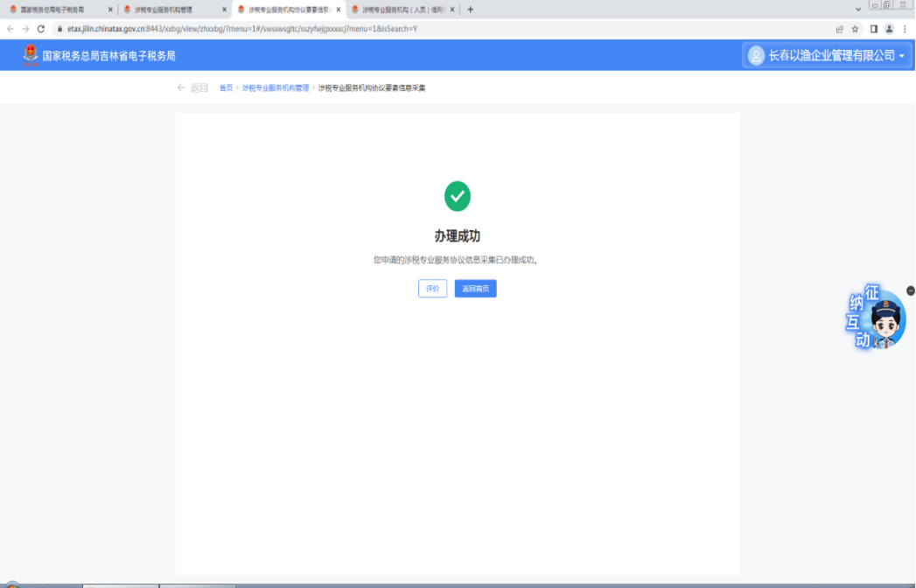The height and width of the screenshot is (588, 916).
Task: Click the user avatar beside company name
Action: coord(756,55)
